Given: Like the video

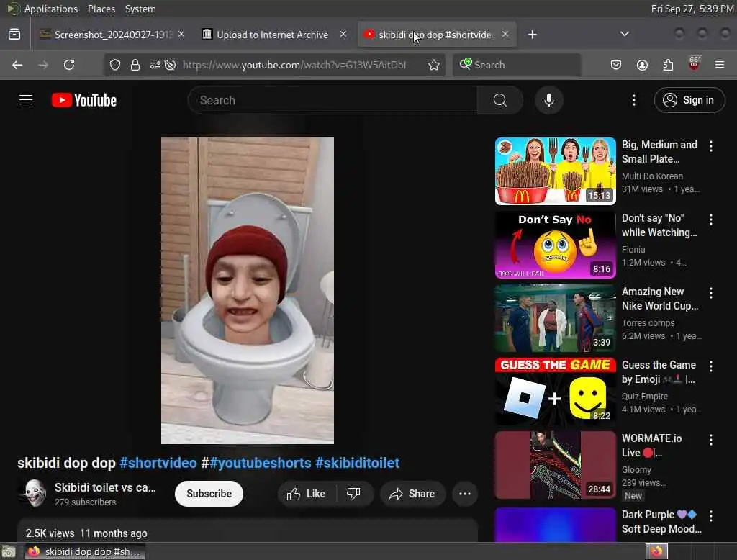Looking at the screenshot, I should click(307, 494).
